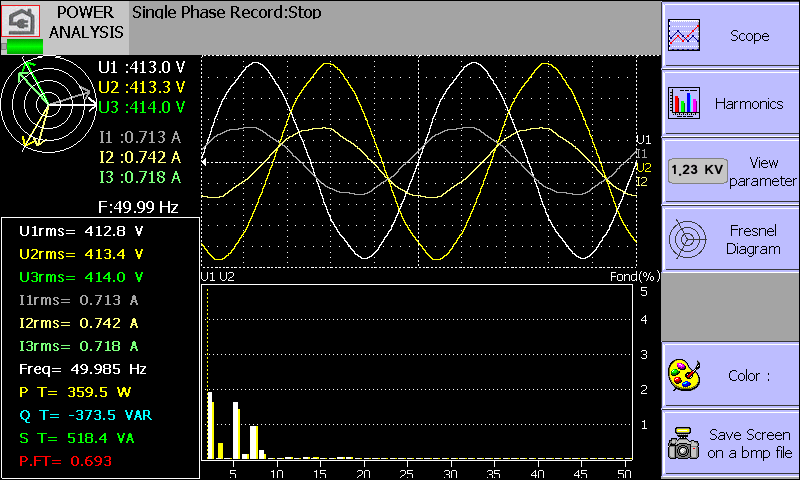Click the Color palette icon
This screenshot has height=480, width=800.
pyautogui.click(x=684, y=375)
